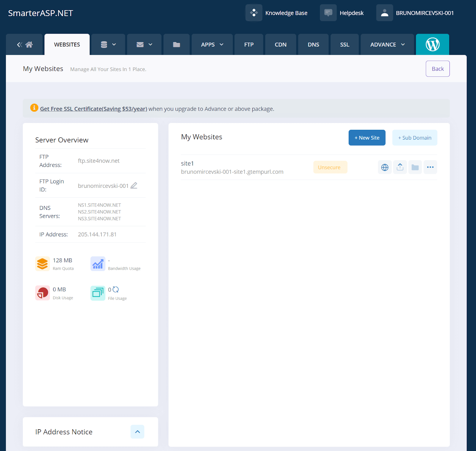Screen dimensions: 476x451
Task: Click the NS3.SITE4NOW.NET entry
Action: click(x=99, y=219)
